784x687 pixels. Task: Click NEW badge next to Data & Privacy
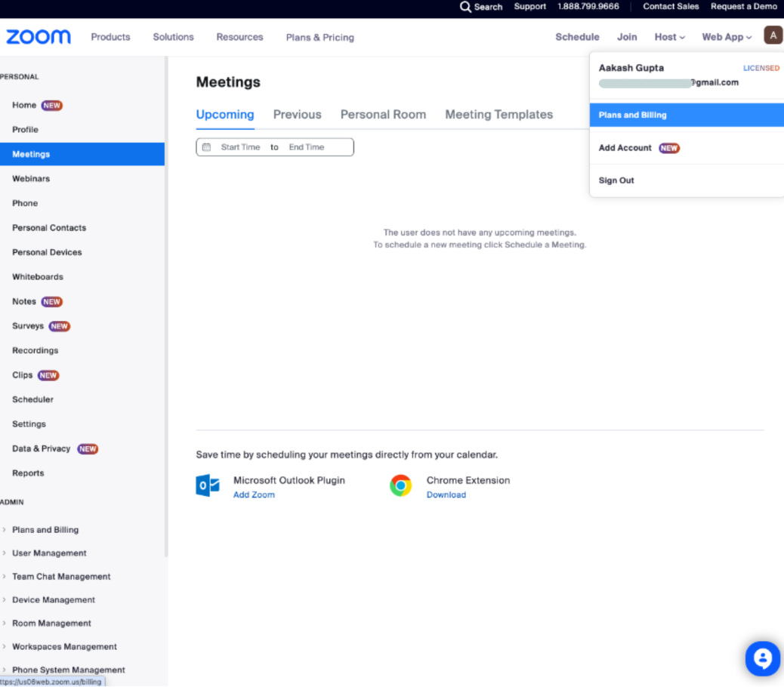88,449
